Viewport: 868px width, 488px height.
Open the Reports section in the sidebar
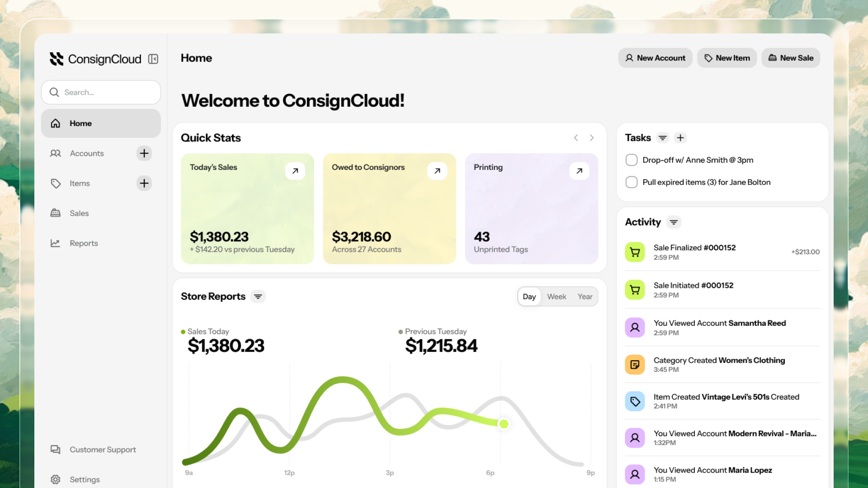(x=84, y=243)
